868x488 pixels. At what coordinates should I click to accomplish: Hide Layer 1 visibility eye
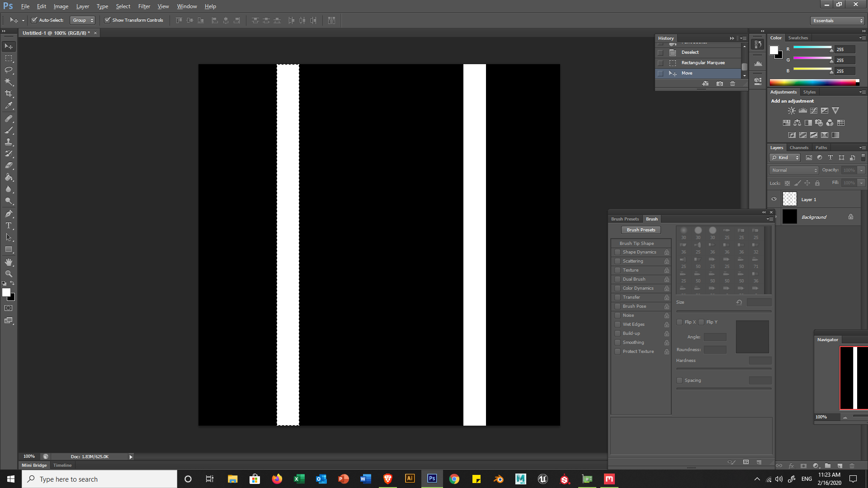click(x=774, y=199)
